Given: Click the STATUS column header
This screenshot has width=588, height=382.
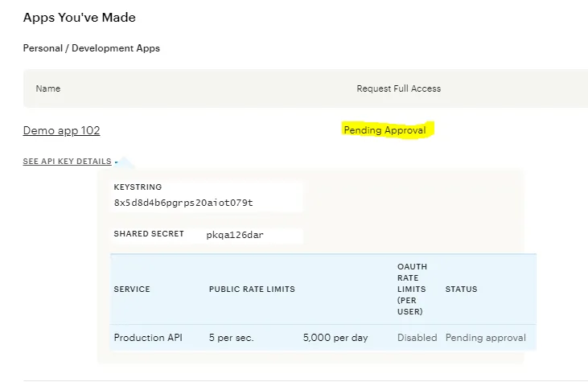Looking at the screenshot, I should pos(461,290).
